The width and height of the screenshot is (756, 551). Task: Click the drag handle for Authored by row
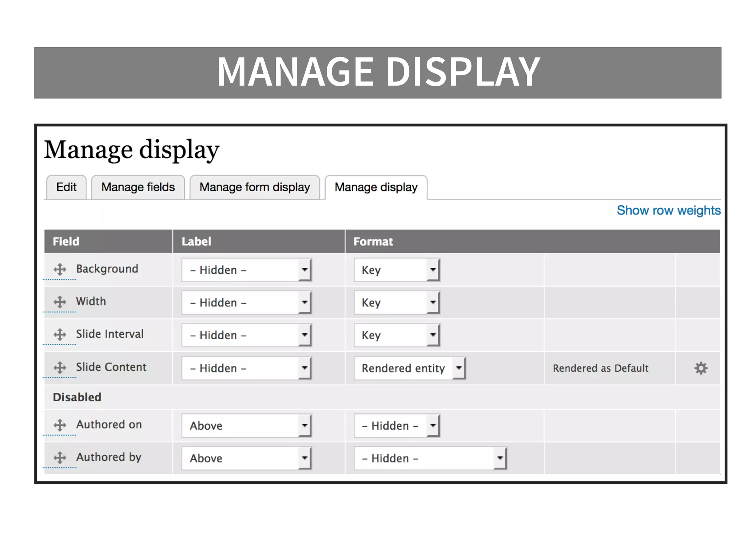pos(60,458)
